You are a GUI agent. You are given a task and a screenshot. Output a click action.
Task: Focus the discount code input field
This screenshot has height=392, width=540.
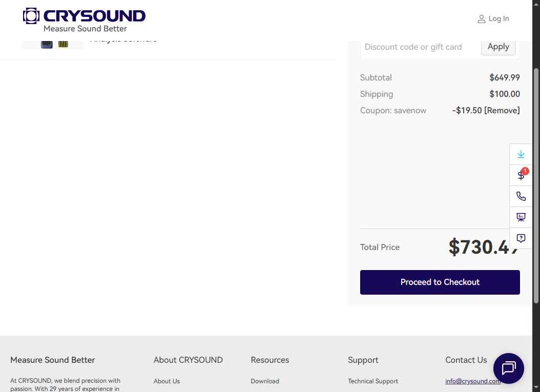[x=421, y=47]
